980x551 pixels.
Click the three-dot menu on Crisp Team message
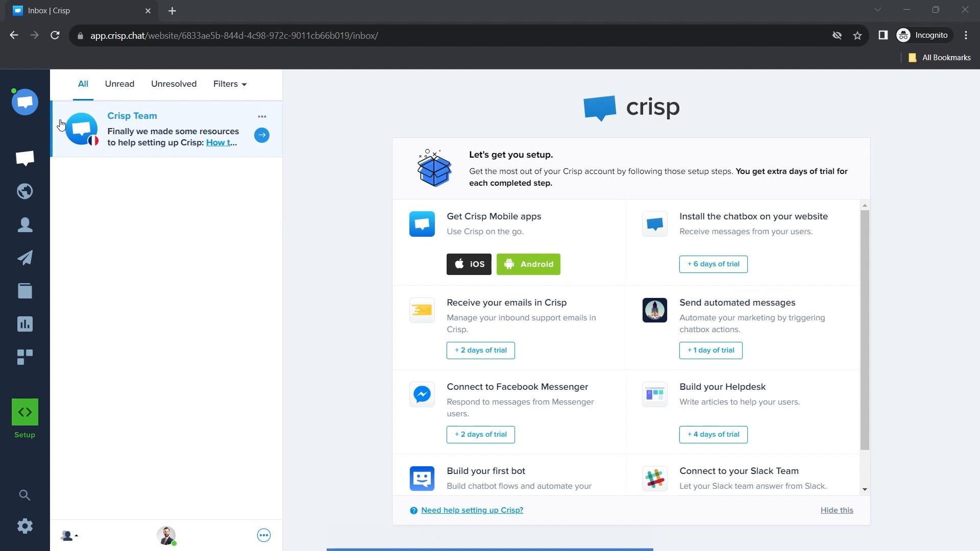[x=262, y=116]
